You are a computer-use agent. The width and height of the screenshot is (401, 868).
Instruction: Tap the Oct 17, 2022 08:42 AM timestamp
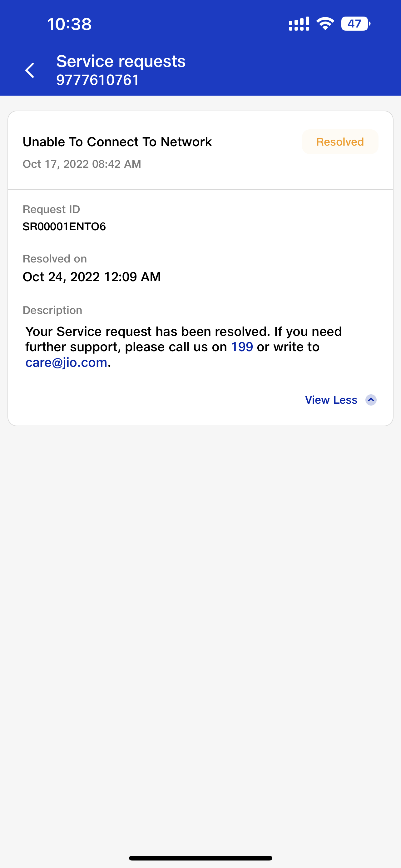[x=82, y=164]
